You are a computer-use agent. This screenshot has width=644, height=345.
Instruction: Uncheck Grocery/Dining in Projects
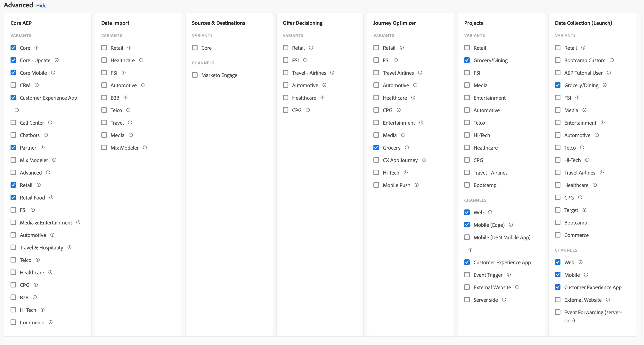467,60
